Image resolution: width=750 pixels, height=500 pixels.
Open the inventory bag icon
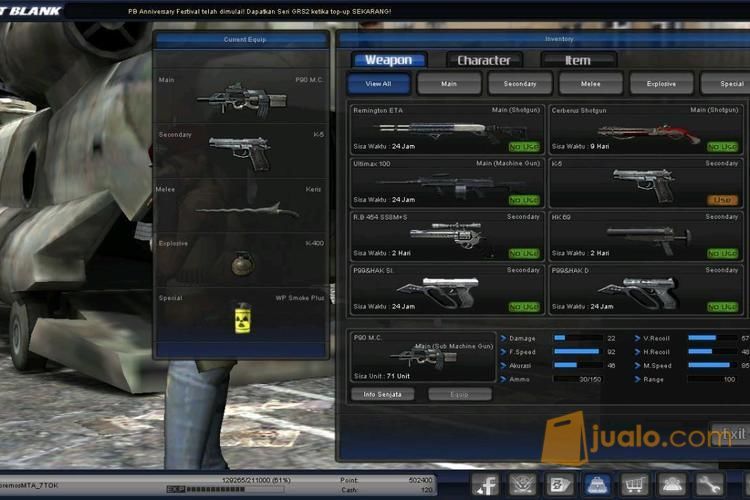pos(596,484)
